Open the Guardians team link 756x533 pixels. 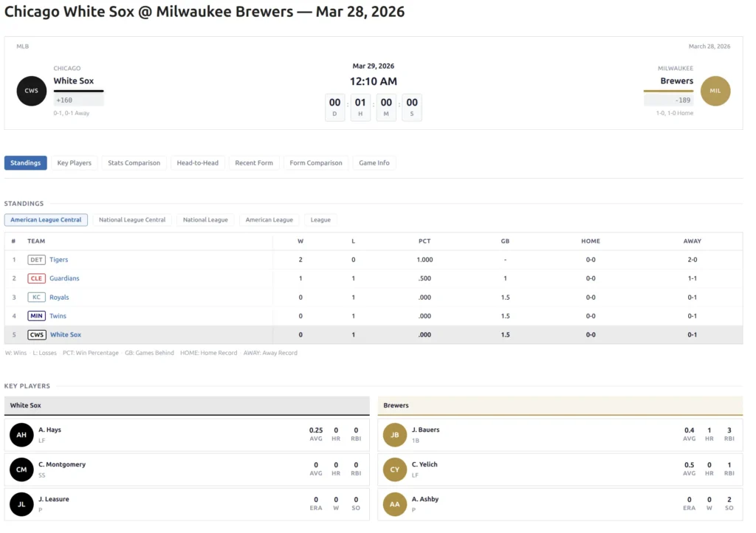pos(65,278)
